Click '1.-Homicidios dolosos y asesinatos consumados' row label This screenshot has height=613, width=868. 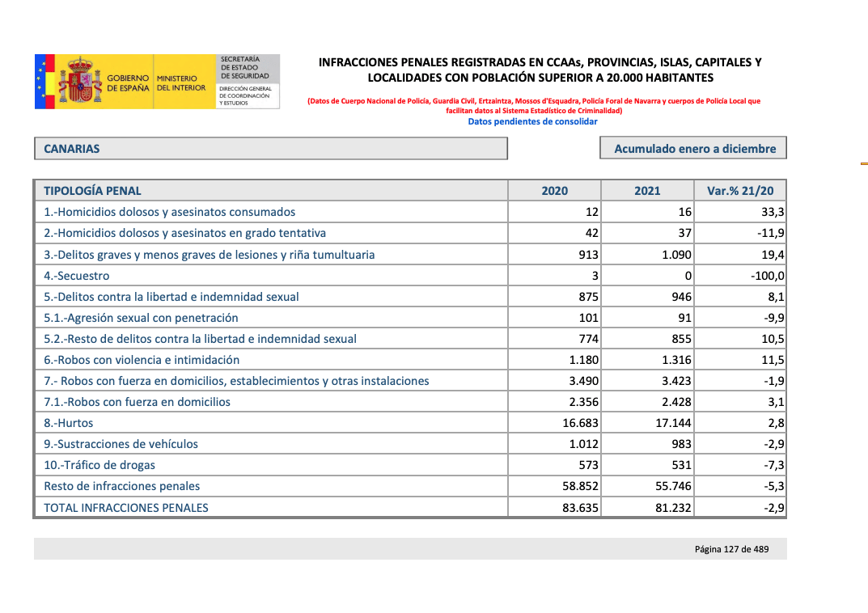point(169,212)
